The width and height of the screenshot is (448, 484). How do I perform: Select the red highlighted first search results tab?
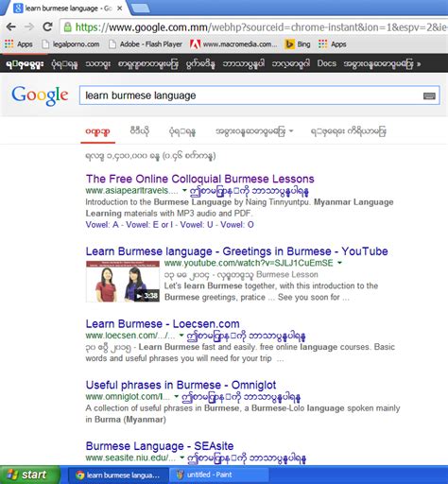point(97,131)
